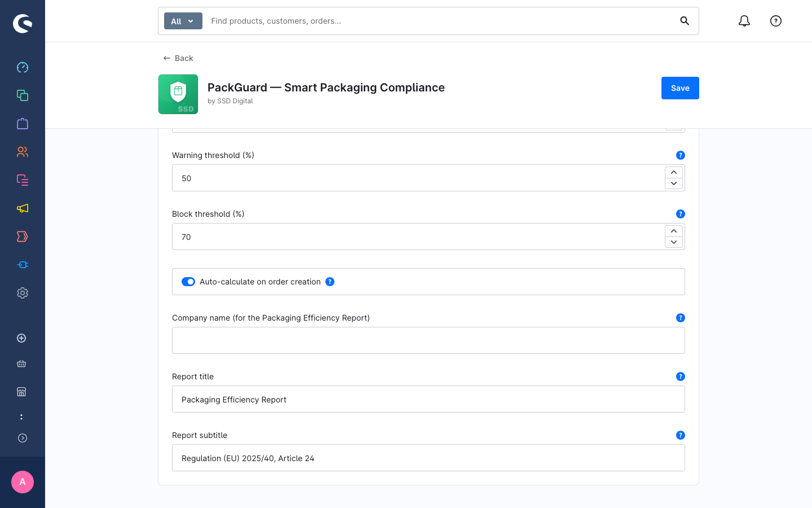The width and height of the screenshot is (812, 508).
Task: Show help for Warning threshold field
Action: tap(681, 155)
